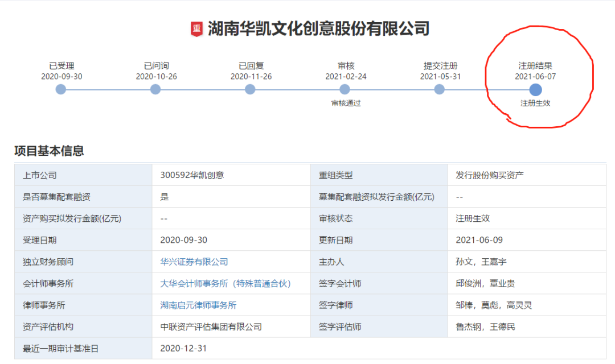
Task: Click the 300592华凯创意 stock code entry
Action: 188,175
